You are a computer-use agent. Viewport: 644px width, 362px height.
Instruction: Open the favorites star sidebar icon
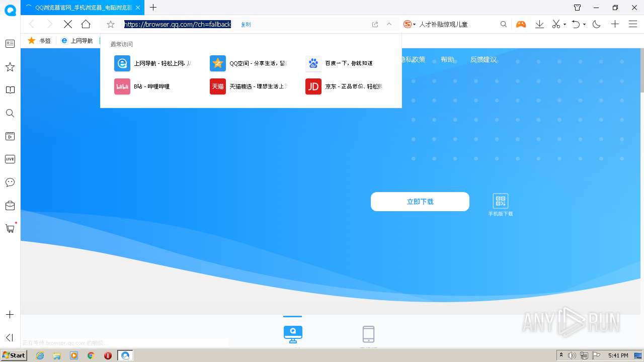(x=10, y=67)
